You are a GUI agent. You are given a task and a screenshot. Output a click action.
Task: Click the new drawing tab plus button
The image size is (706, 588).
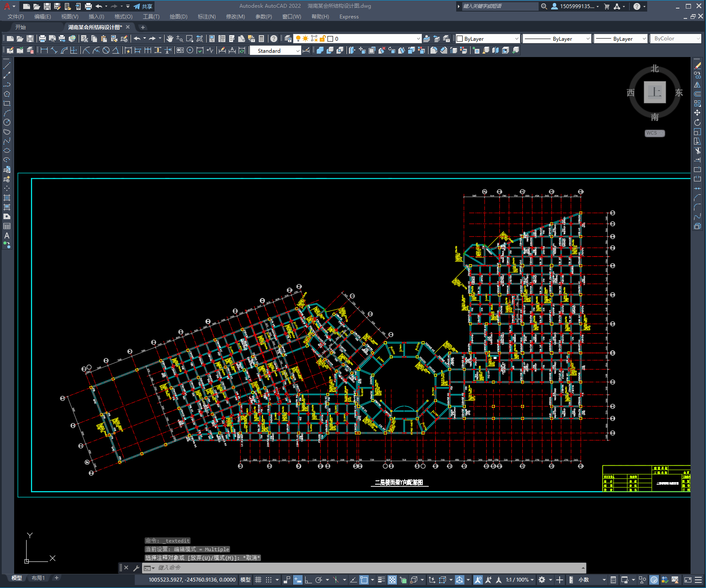point(143,27)
